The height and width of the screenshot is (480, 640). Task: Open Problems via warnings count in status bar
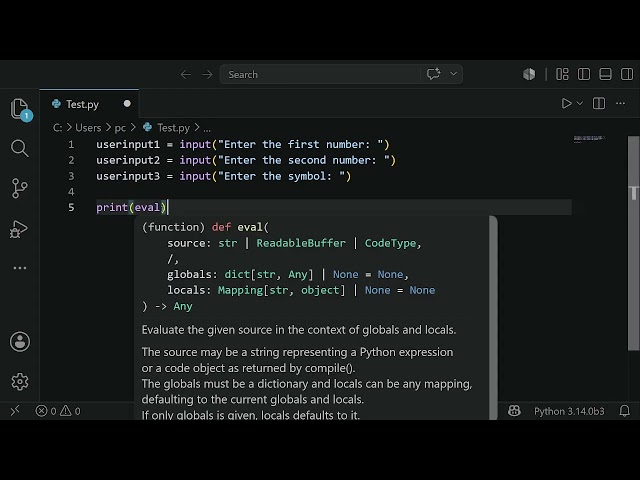70,411
